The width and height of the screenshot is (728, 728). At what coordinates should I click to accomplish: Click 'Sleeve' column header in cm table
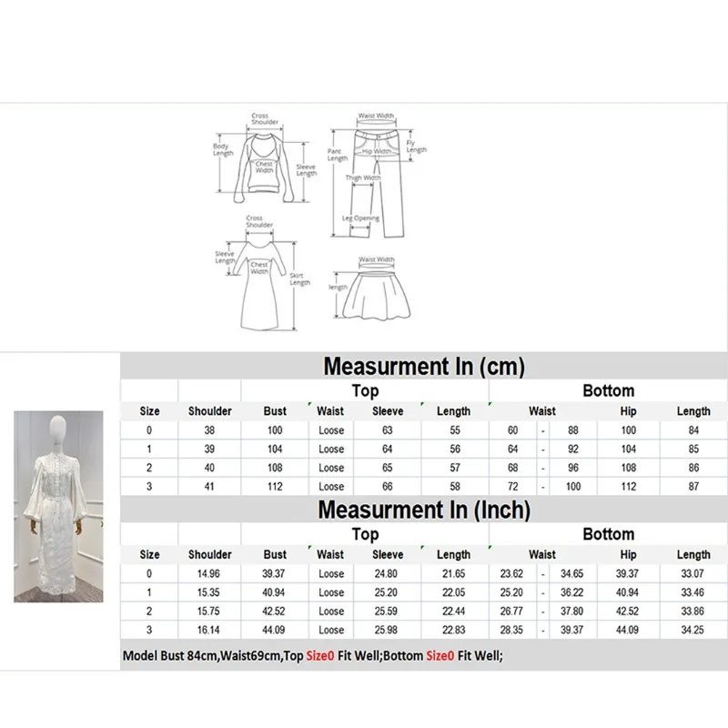click(388, 411)
